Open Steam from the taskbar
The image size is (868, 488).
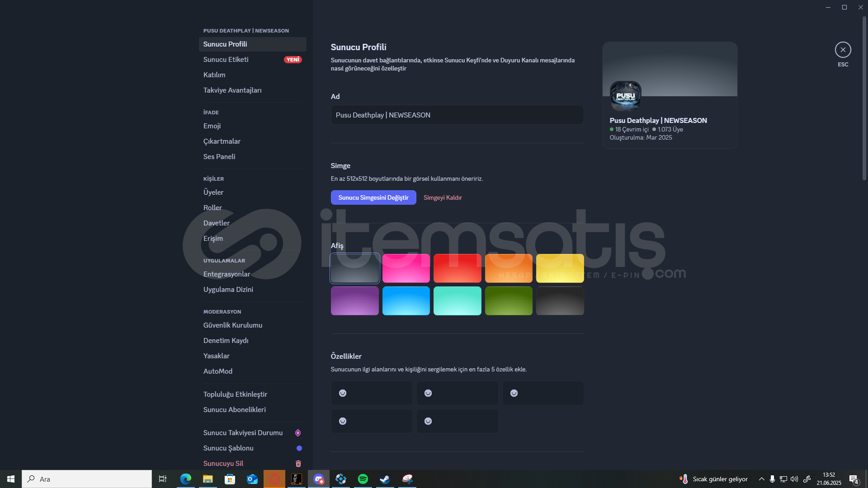pos(385,479)
